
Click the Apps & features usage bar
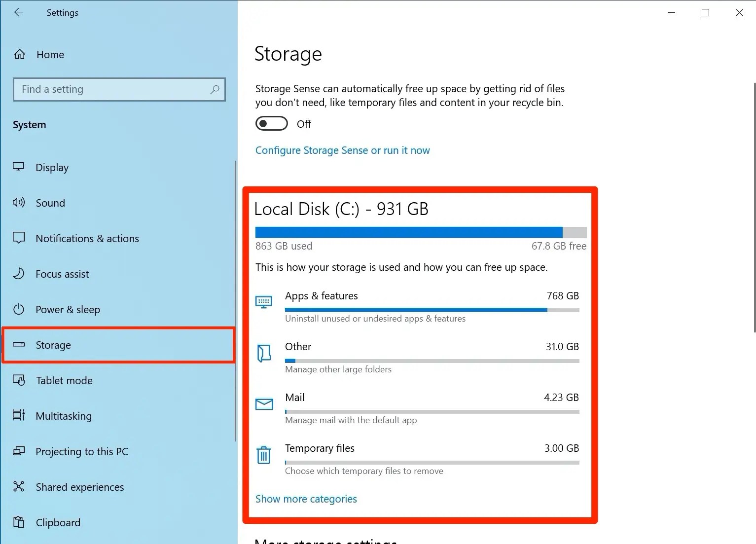432,310
